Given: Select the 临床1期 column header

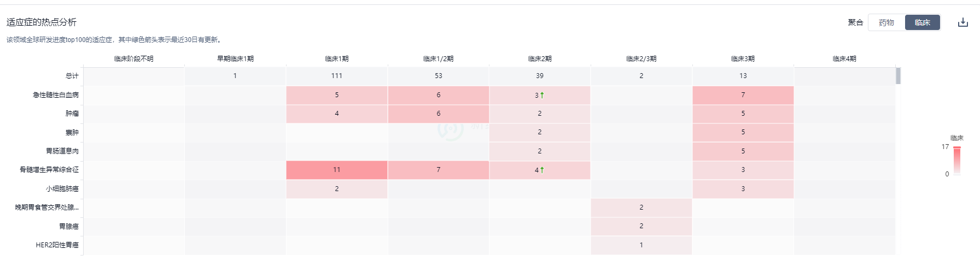Looking at the screenshot, I should pos(337,58).
